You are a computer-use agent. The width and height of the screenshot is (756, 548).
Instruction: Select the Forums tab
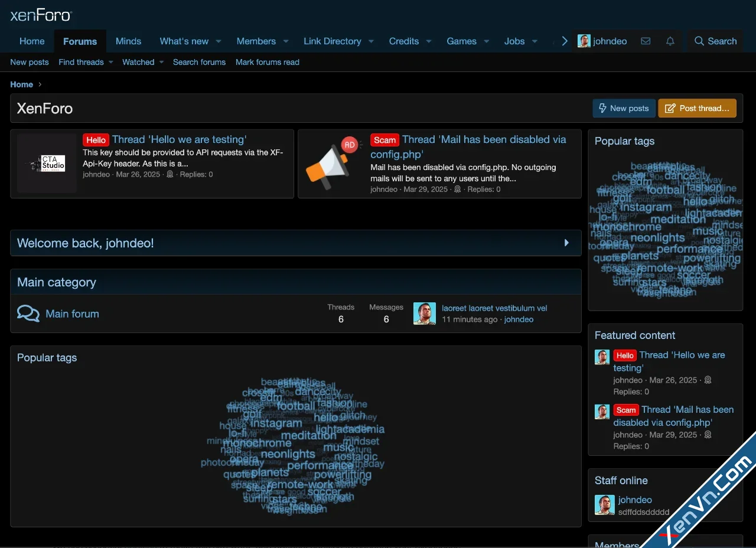80,41
